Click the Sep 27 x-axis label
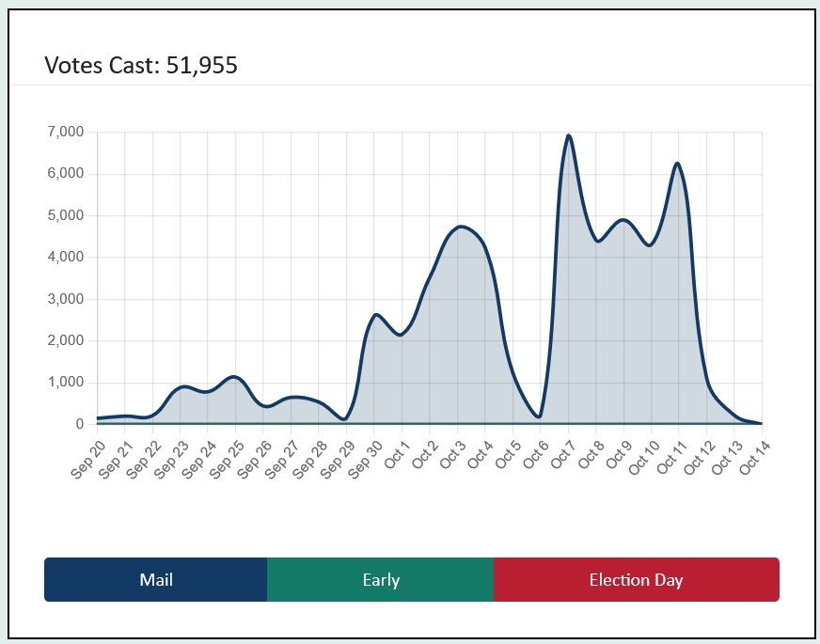Screen dimensions: 820x644 282,460
